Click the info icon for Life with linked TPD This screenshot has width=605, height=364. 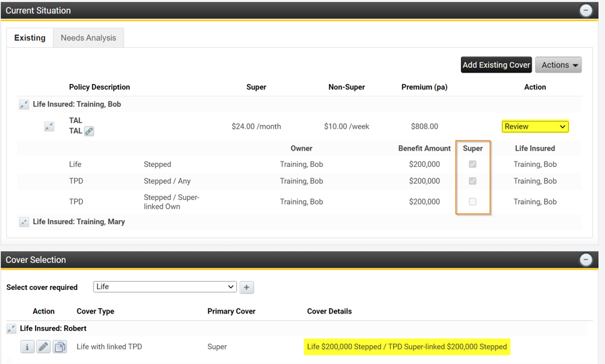click(27, 347)
